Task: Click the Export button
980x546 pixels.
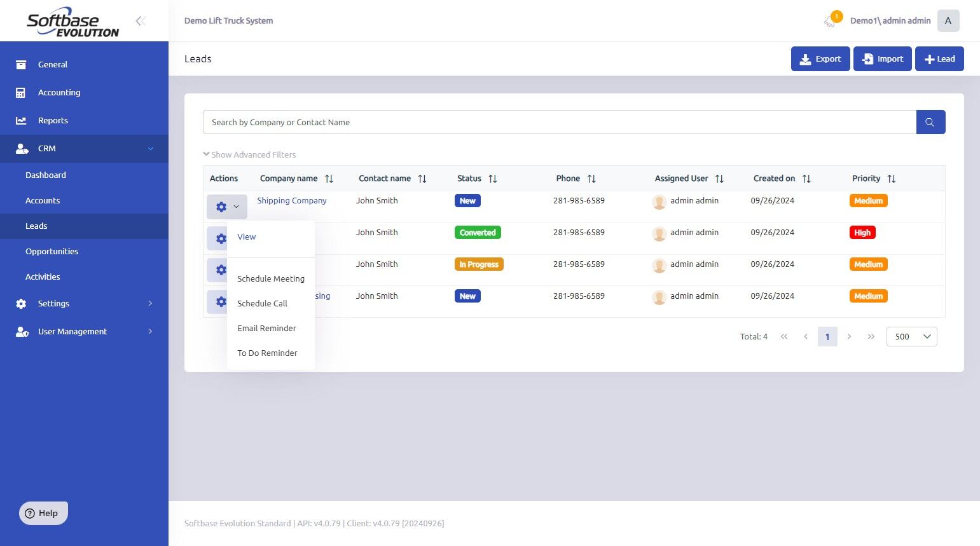Action: coord(820,58)
